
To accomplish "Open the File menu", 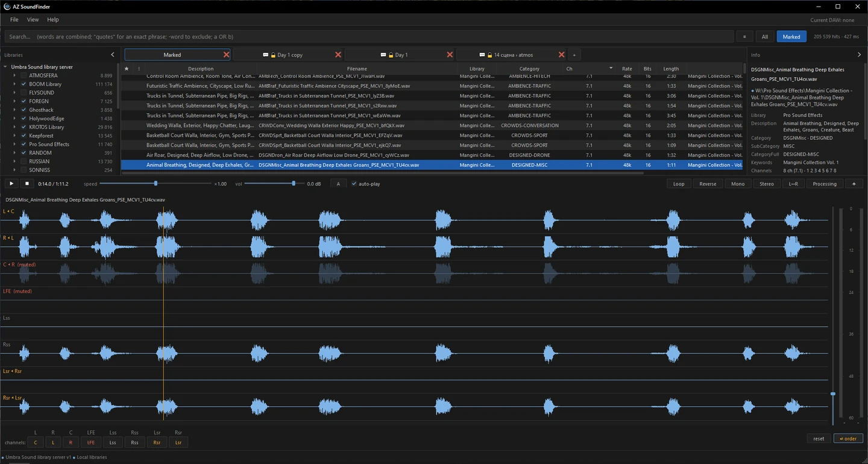I will point(14,20).
